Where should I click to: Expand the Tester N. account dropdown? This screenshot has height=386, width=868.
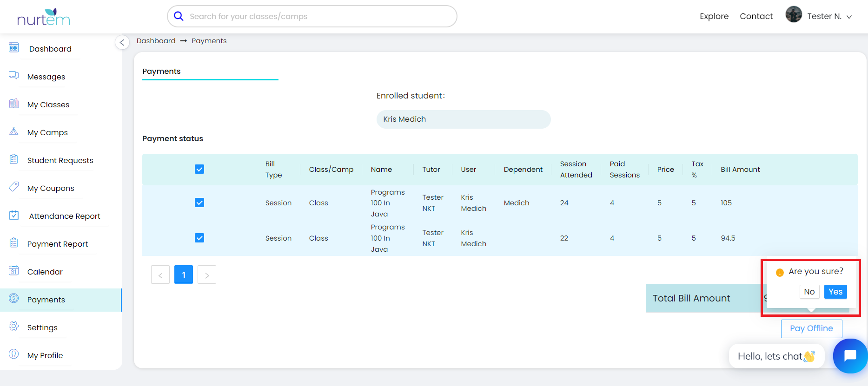point(848,17)
